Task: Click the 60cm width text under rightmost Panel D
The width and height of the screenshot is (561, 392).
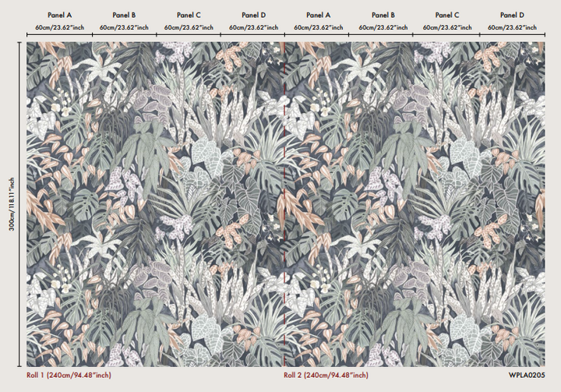Action: 511,26
